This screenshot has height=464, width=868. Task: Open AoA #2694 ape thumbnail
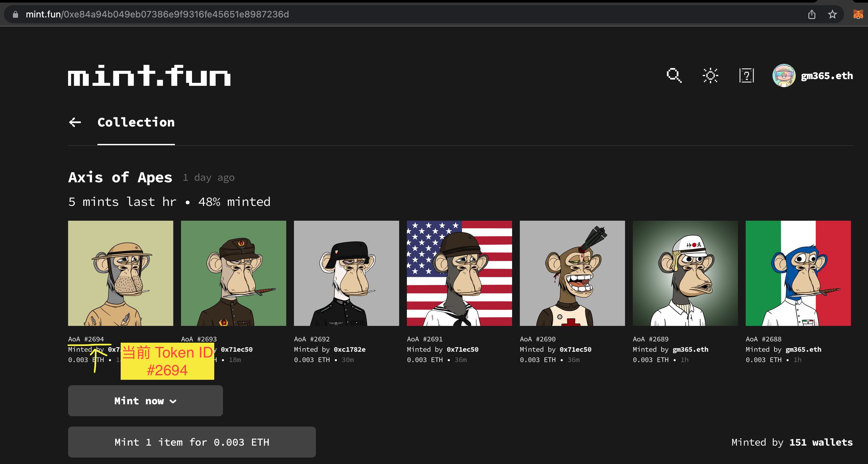tap(121, 273)
